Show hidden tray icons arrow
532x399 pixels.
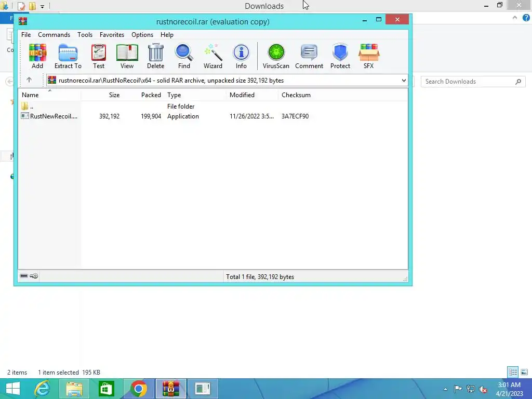(445, 389)
